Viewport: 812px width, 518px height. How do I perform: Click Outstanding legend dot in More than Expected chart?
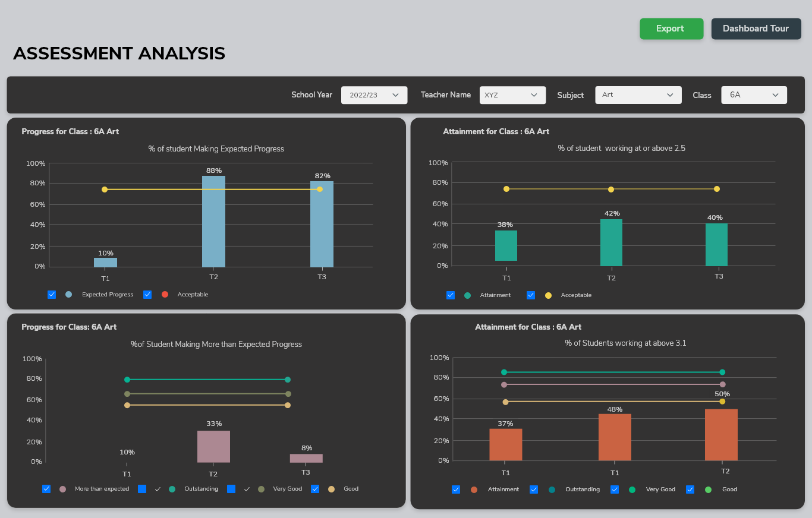(172, 489)
